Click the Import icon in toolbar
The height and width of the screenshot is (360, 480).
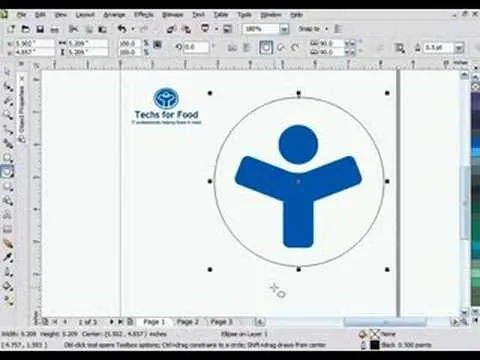click(171, 29)
